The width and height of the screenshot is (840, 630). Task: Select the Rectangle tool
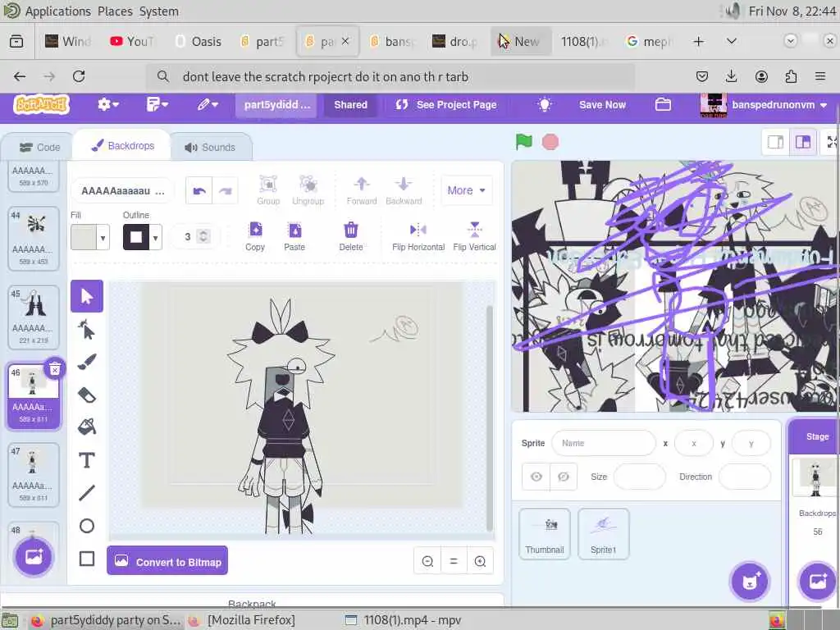87,559
